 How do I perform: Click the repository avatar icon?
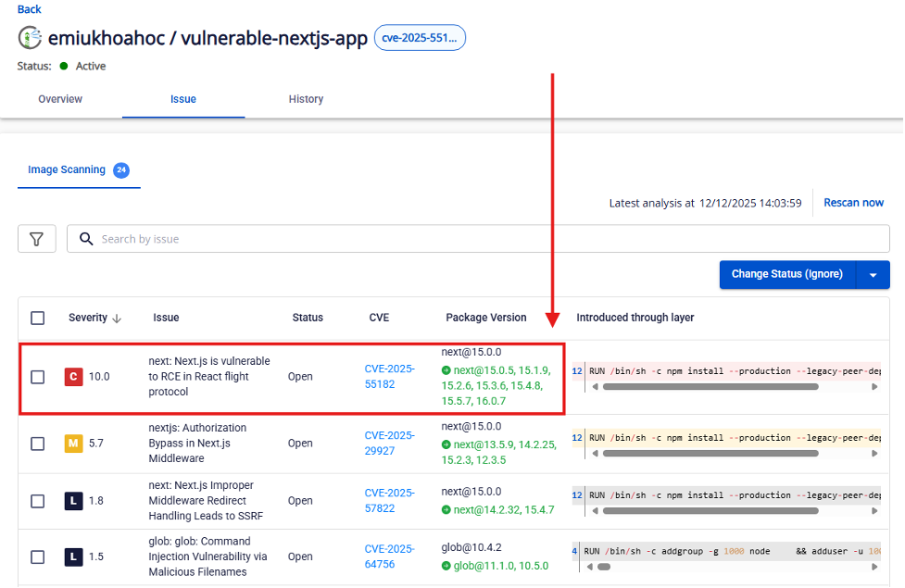point(30,38)
